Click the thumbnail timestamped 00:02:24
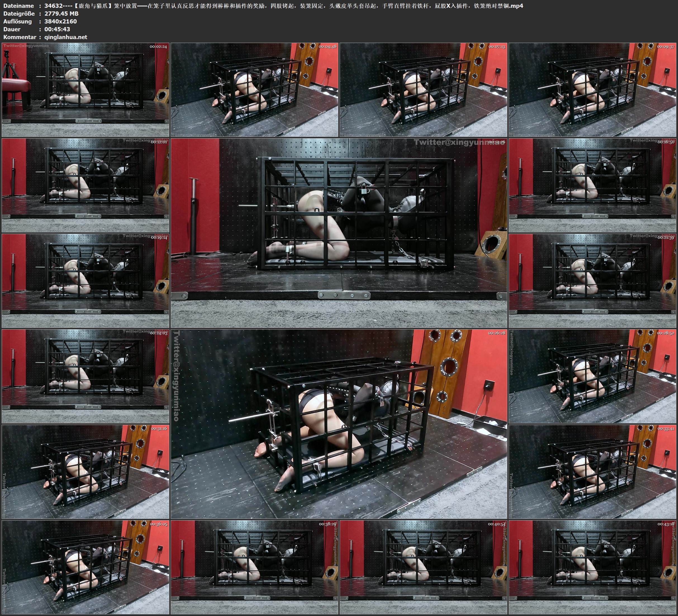The image size is (678, 616). click(x=85, y=89)
